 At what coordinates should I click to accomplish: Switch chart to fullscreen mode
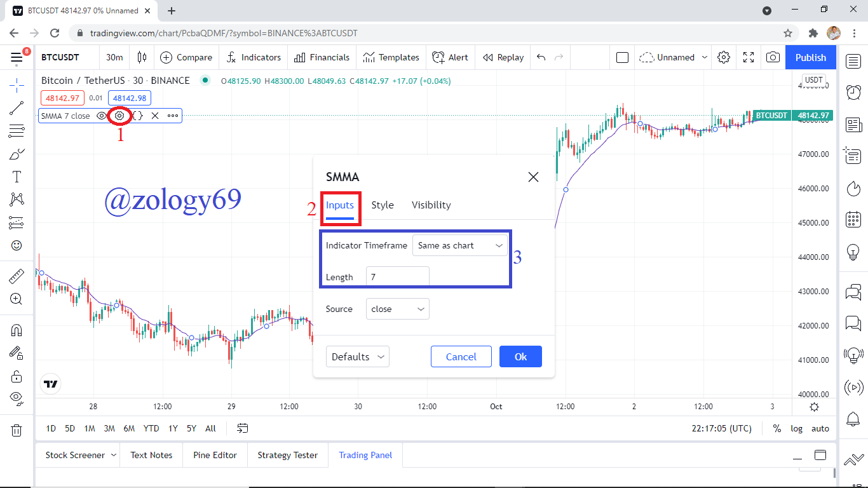point(749,57)
